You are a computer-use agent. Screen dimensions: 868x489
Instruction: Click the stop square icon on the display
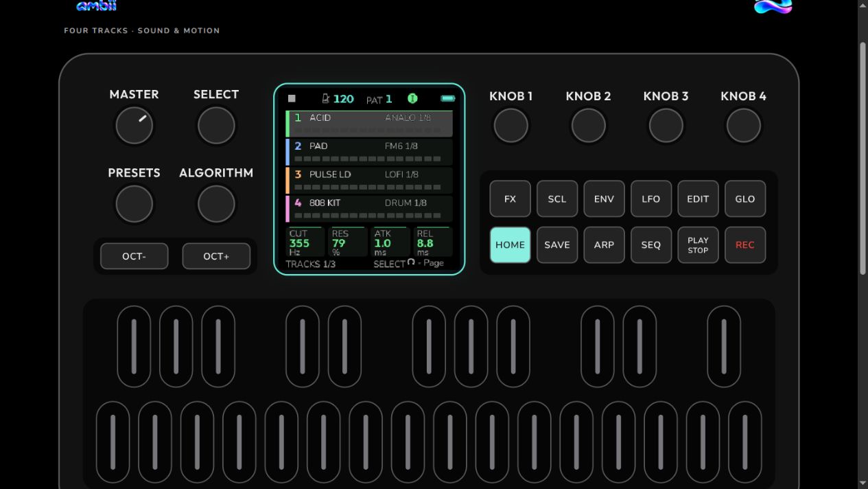[x=292, y=99]
